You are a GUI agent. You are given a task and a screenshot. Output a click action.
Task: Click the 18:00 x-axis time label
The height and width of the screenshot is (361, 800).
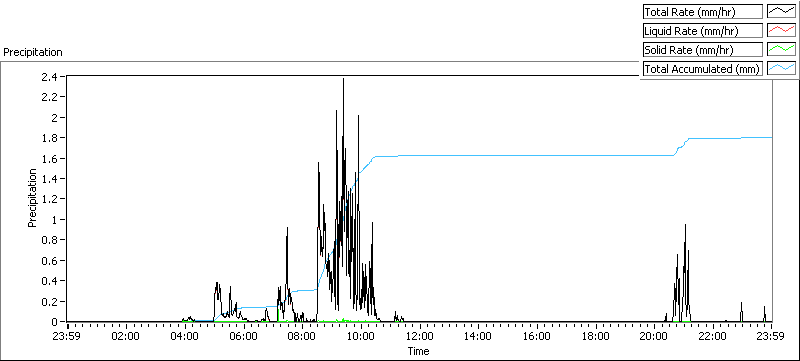(x=595, y=336)
